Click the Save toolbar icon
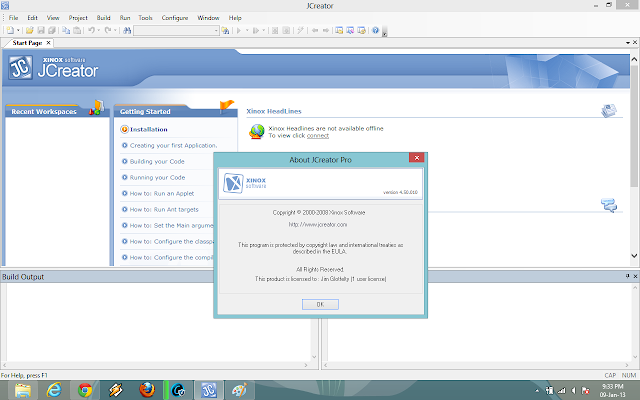The width and height of the screenshot is (640, 400). click(41, 30)
